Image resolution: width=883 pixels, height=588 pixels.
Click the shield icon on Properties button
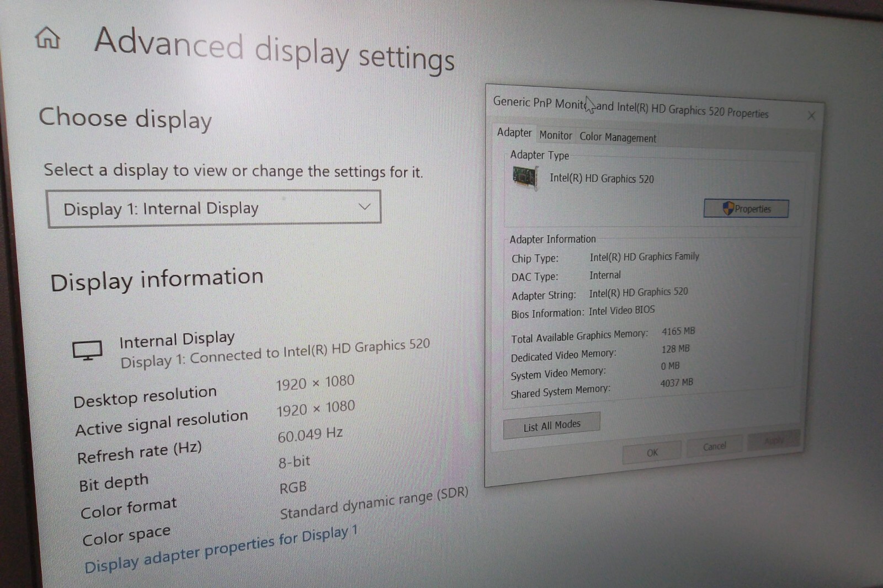pos(728,208)
